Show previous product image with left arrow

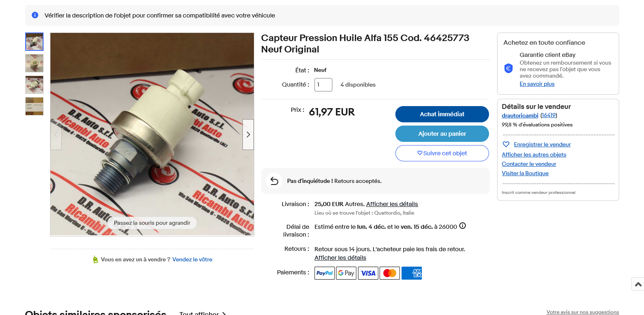(x=56, y=135)
